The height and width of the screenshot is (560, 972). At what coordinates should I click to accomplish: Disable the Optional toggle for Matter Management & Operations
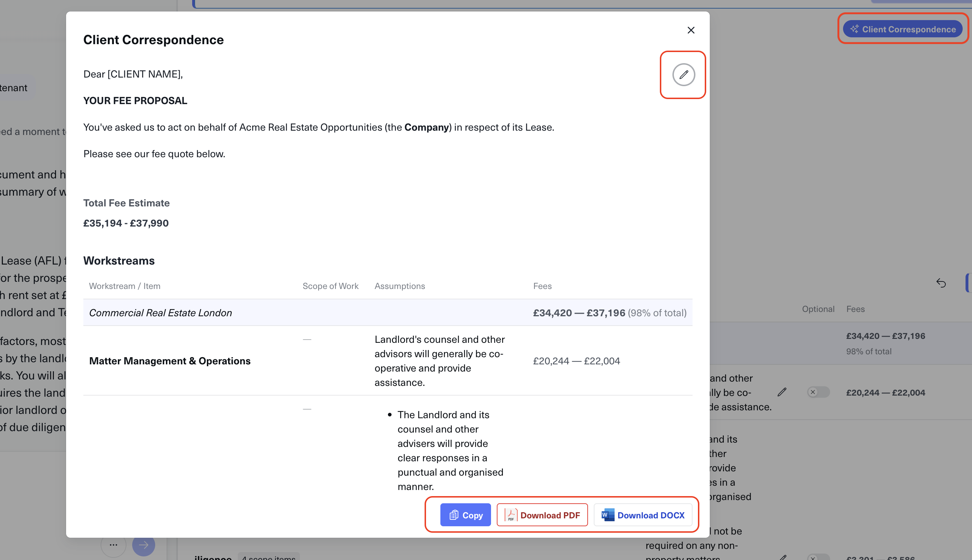click(818, 392)
